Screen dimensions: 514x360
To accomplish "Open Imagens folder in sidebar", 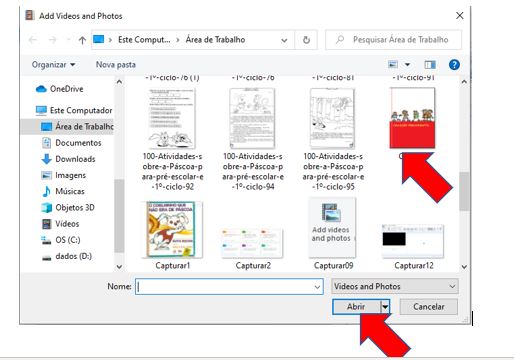I will 63,175.
